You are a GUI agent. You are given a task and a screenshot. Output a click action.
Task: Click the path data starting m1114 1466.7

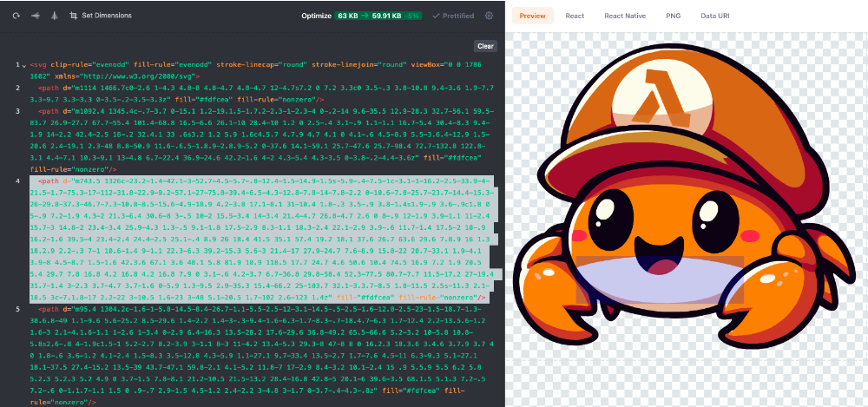click(x=262, y=94)
